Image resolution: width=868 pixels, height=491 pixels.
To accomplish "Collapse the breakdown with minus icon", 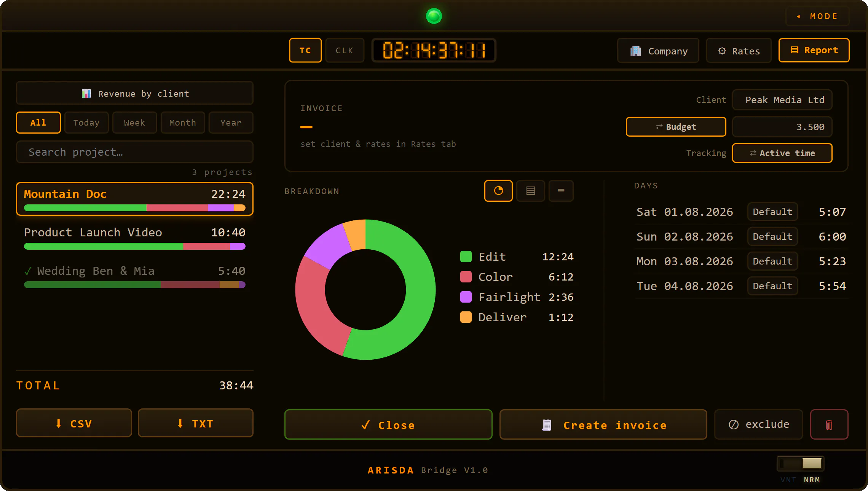I will [x=561, y=191].
